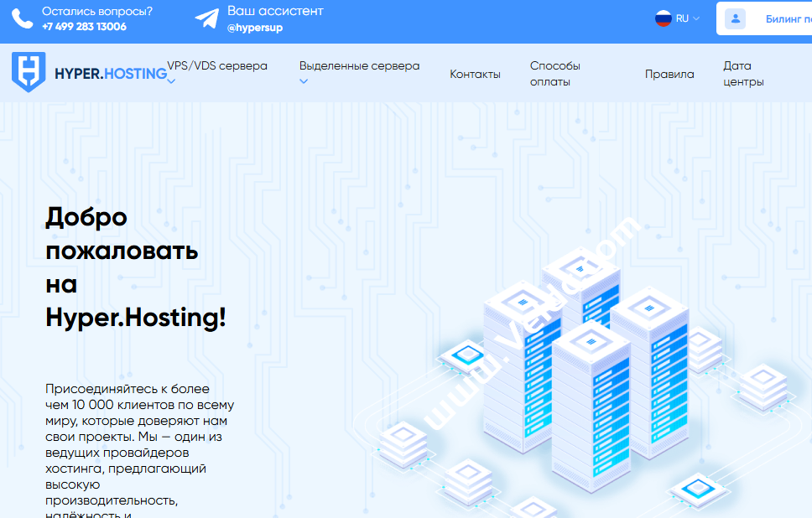Screen dimensions: 812x518
Task: Click the Билинг button in the top-right corner
Action: click(x=780, y=18)
